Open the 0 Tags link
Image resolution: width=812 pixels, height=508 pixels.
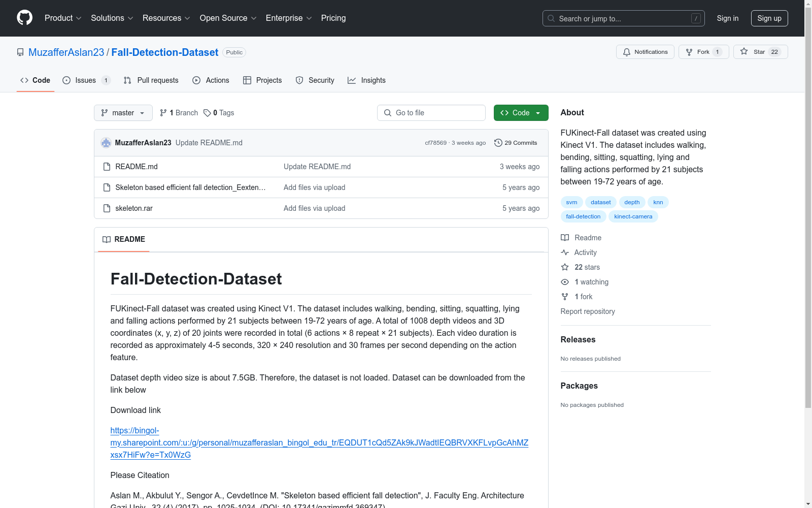[x=219, y=113]
